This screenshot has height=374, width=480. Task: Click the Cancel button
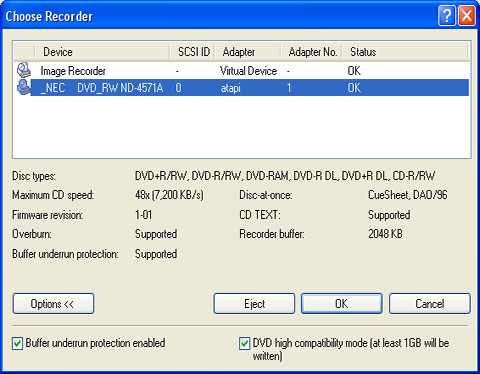tap(430, 304)
